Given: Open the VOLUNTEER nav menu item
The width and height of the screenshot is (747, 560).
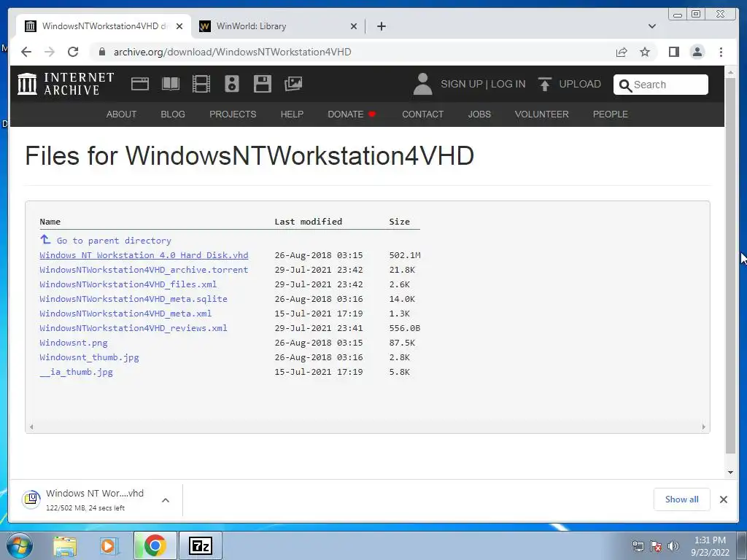Looking at the screenshot, I should 542,114.
